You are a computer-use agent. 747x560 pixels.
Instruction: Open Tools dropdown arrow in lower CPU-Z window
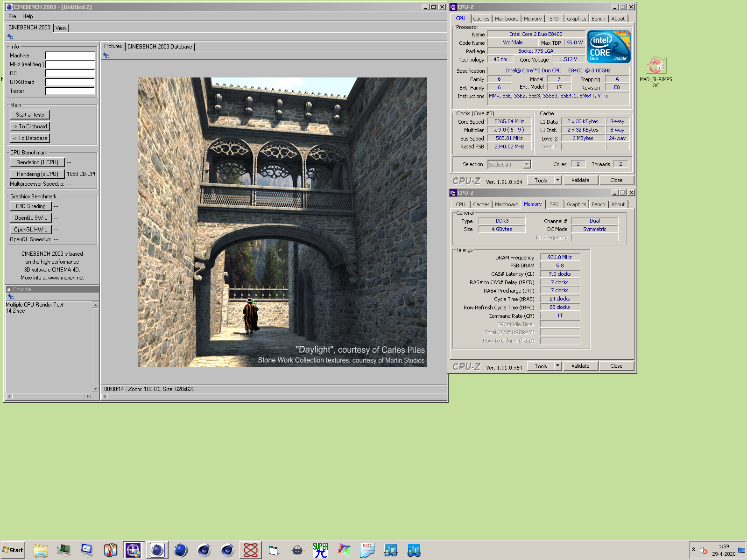click(x=557, y=366)
